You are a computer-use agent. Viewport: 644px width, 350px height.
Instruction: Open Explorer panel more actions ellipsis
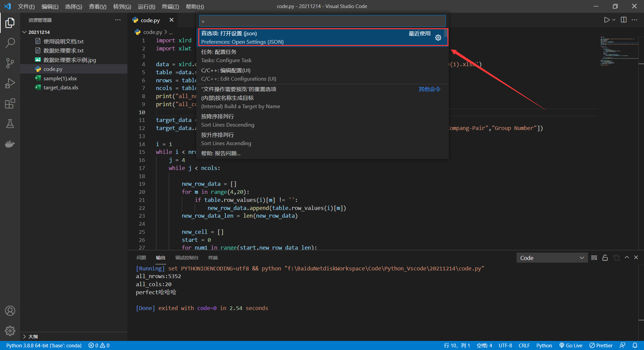(x=118, y=20)
